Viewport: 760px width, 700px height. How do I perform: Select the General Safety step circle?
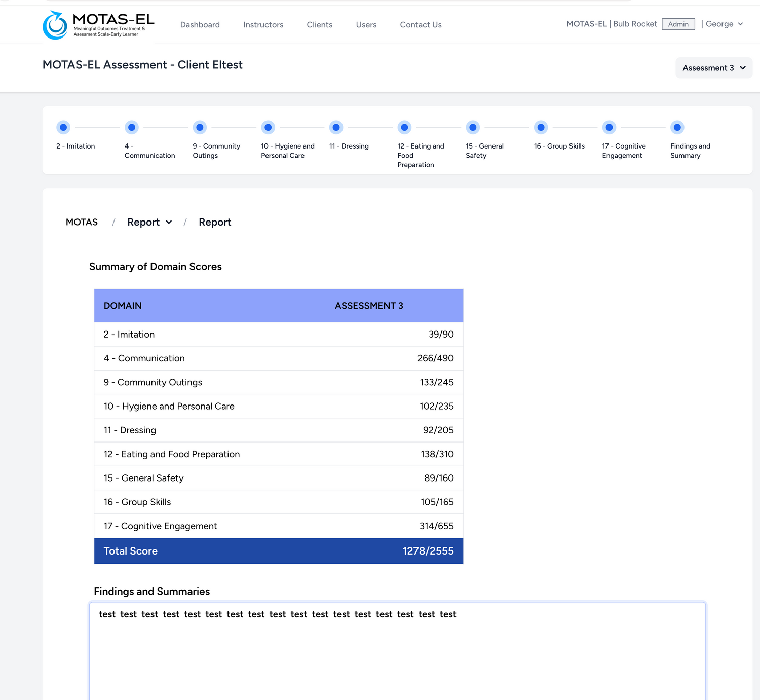point(473,127)
